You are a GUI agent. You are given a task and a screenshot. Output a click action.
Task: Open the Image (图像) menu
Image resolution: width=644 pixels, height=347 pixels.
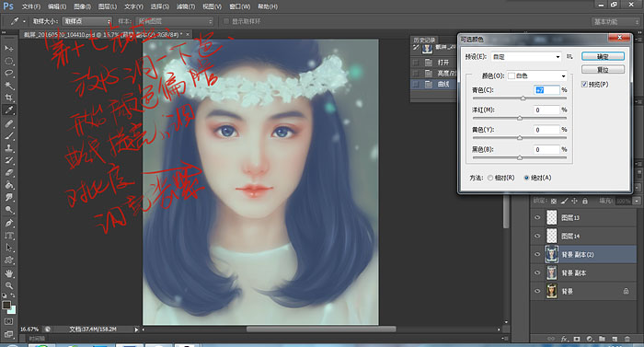pyautogui.click(x=82, y=6)
